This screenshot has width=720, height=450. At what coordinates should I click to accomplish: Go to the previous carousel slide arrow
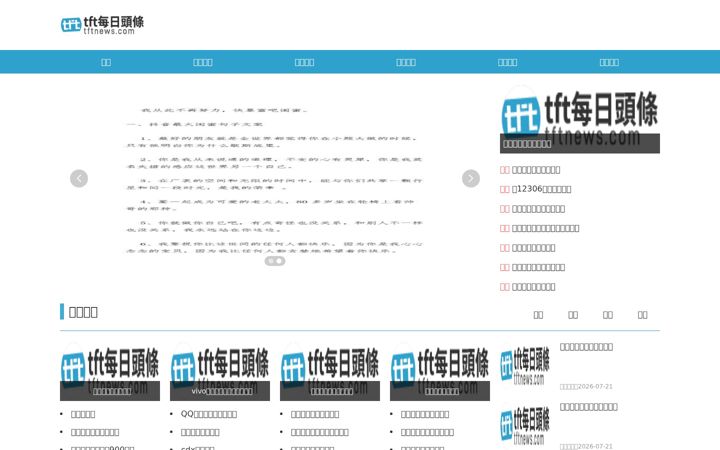tap(79, 178)
